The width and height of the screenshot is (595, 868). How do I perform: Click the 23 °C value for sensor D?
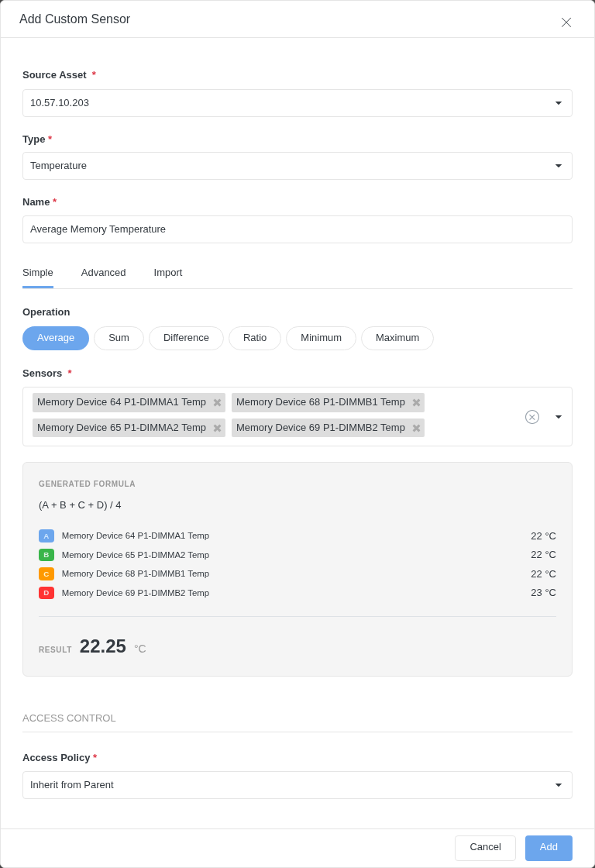click(x=544, y=593)
